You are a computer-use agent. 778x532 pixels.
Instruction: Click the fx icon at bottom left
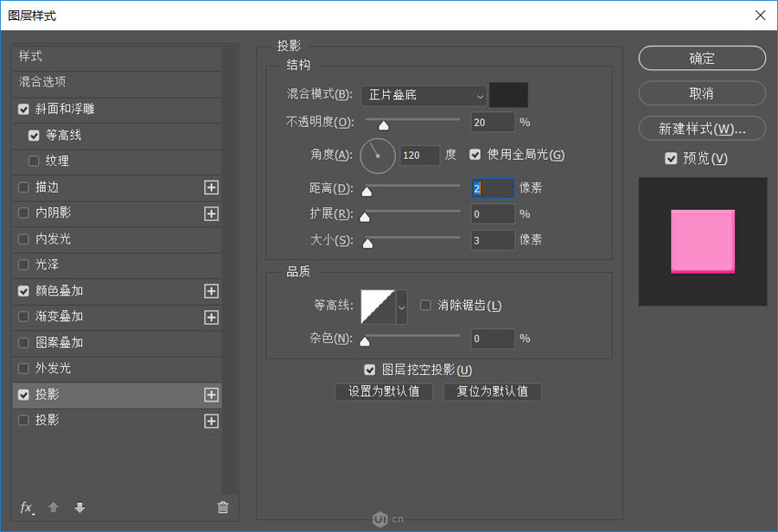coord(25,508)
